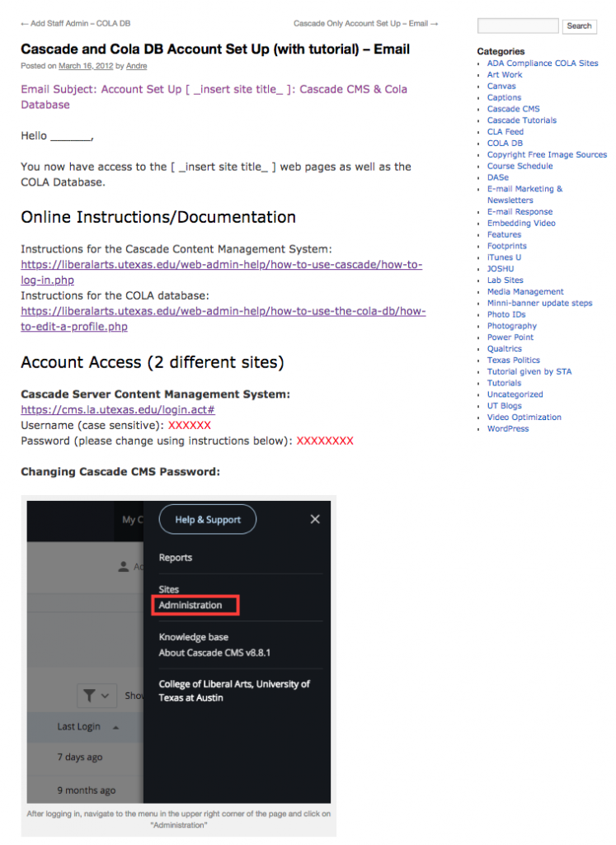Open Knowledge base menu entry

pos(193,637)
